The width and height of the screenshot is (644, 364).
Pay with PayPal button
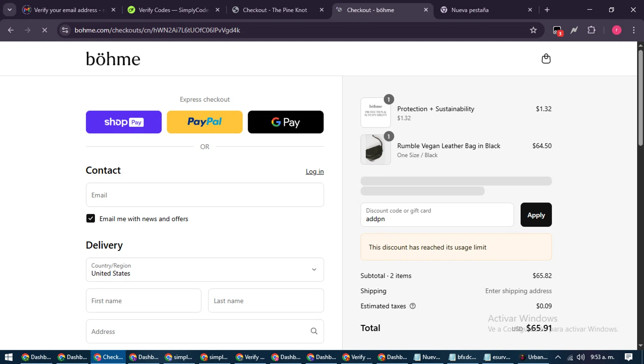[205, 122]
